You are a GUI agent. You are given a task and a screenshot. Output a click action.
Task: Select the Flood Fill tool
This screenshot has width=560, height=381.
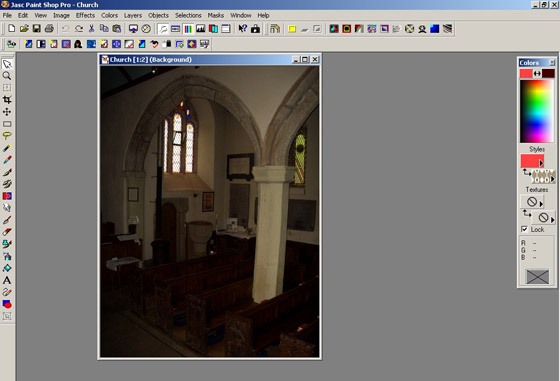click(x=7, y=268)
